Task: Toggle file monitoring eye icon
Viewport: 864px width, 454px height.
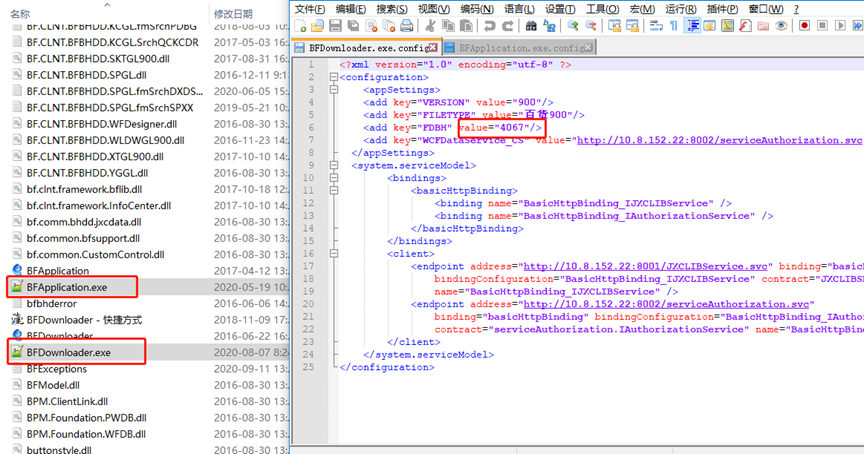Action: [781, 25]
